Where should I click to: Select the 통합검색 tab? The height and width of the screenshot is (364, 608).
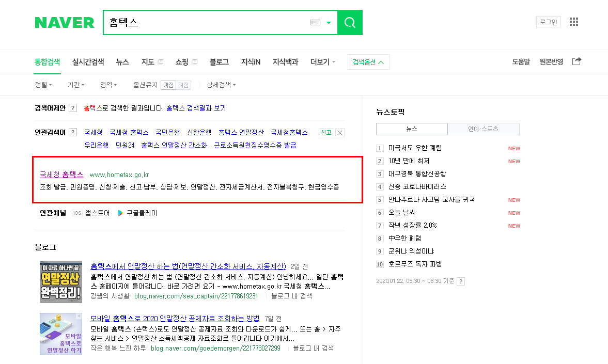pyautogui.click(x=48, y=61)
